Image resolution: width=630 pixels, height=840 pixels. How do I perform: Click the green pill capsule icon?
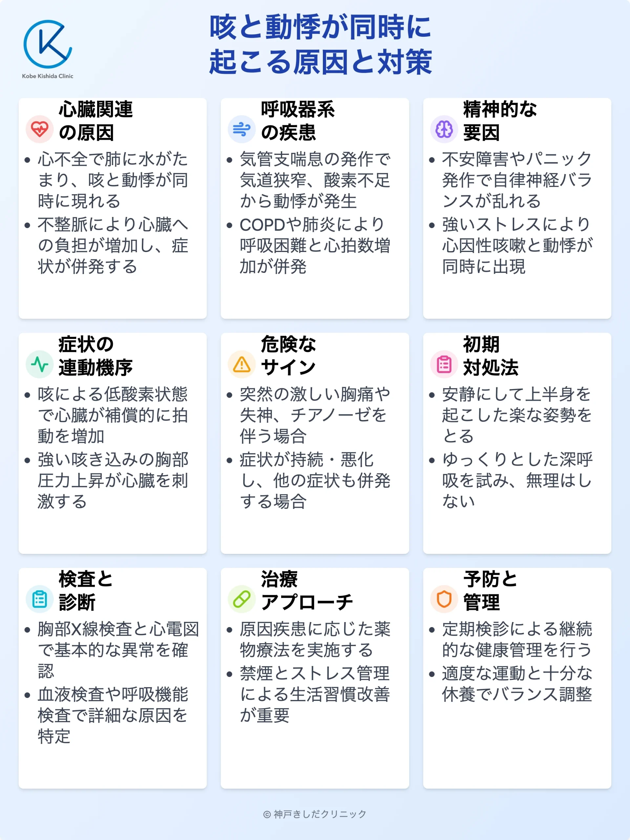[241, 599]
